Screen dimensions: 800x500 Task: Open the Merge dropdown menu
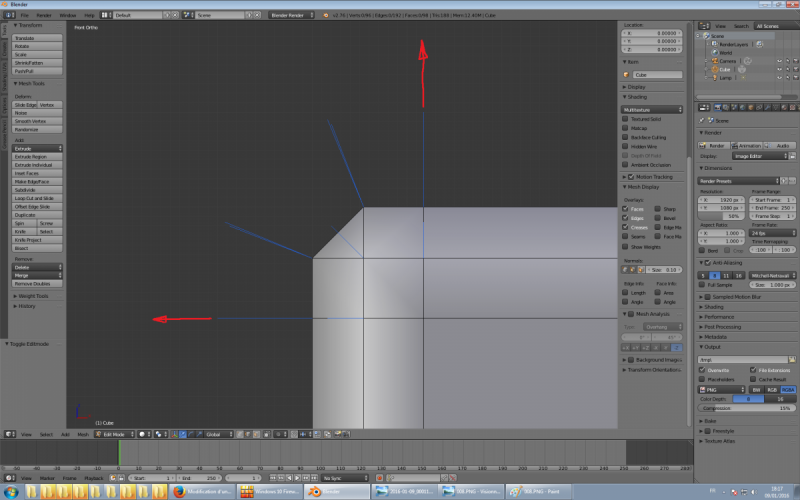[x=37, y=276]
